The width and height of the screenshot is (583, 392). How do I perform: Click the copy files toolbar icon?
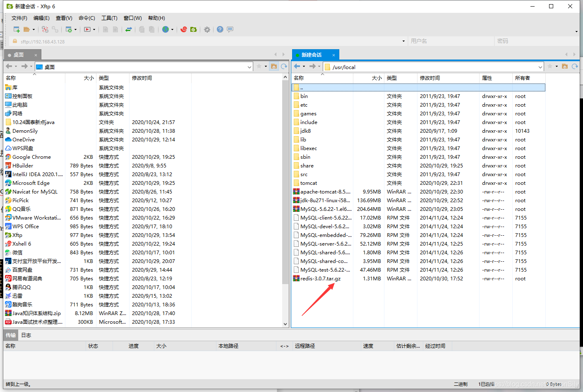[142, 29]
